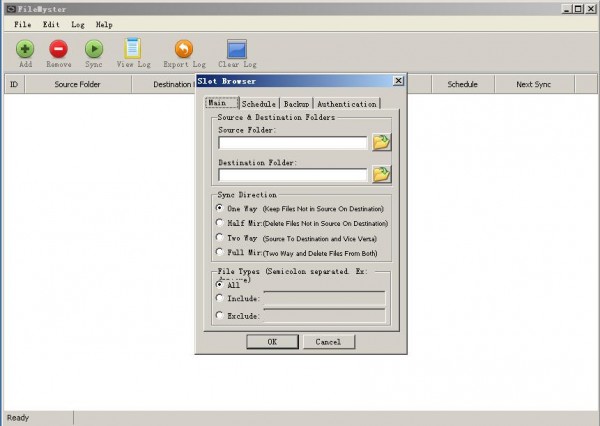Select the Exclude file types option
Viewport: 600px width, 426px height.
[x=220, y=316]
